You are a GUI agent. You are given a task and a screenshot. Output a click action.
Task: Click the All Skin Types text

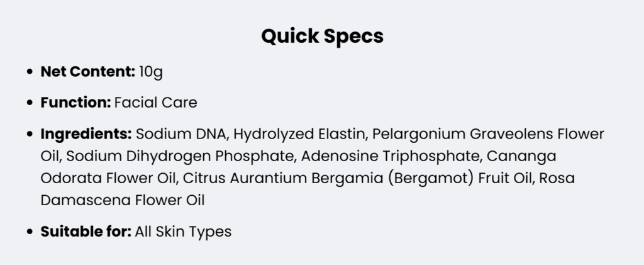pos(183,232)
